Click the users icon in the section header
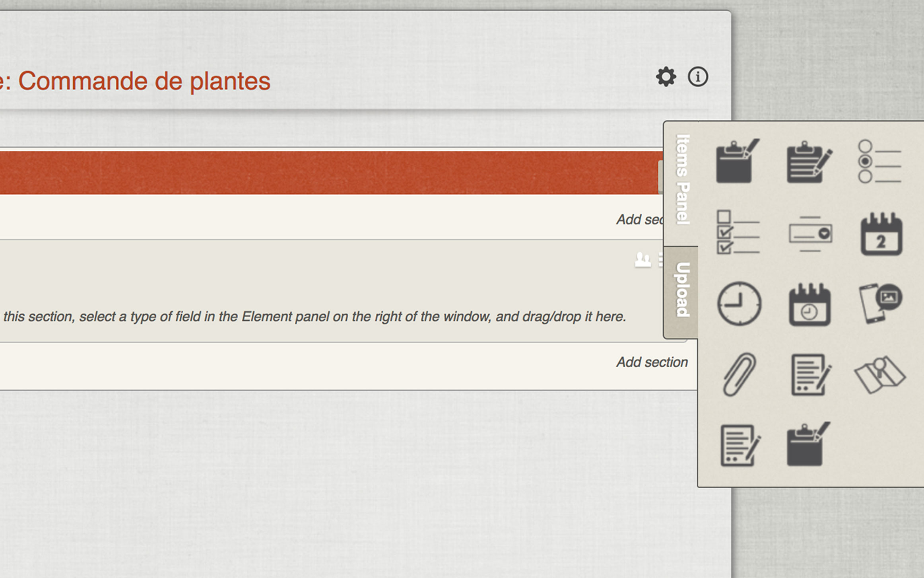Viewport: 924px width, 578px height. (x=643, y=260)
